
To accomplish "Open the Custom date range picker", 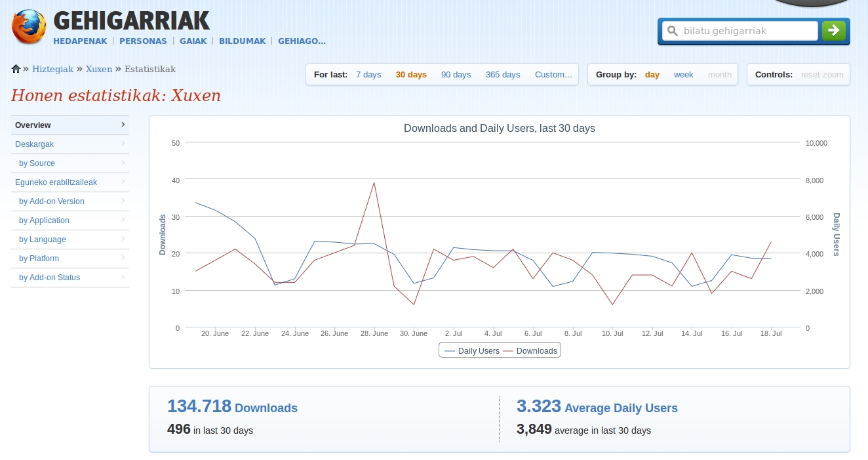I will click(553, 75).
